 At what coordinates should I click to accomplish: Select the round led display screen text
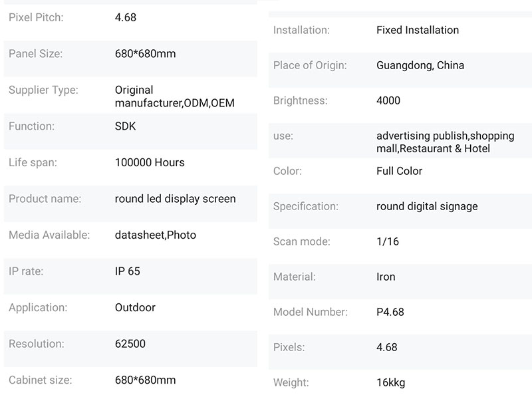[175, 199]
